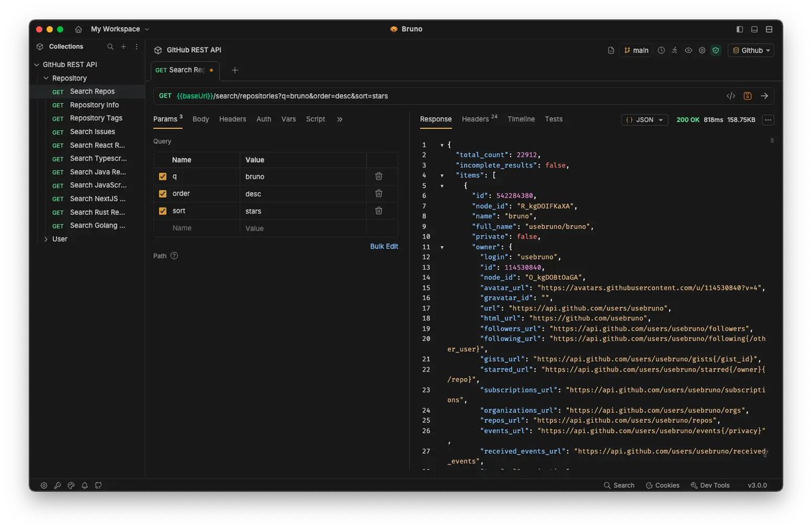Open the Repository Info request
Viewport: 812px width, 530px height.
point(88,105)
